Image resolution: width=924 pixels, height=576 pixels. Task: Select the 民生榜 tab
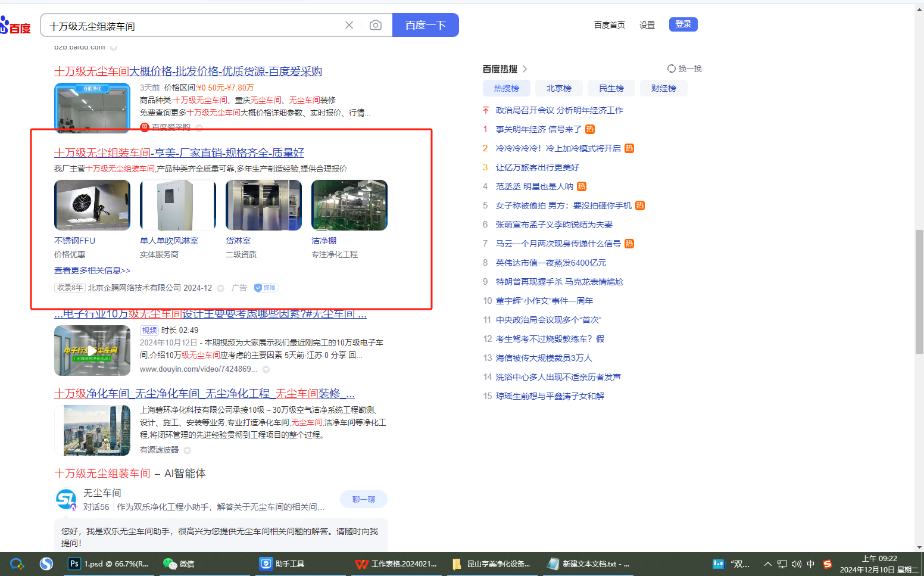click(611, 88)
